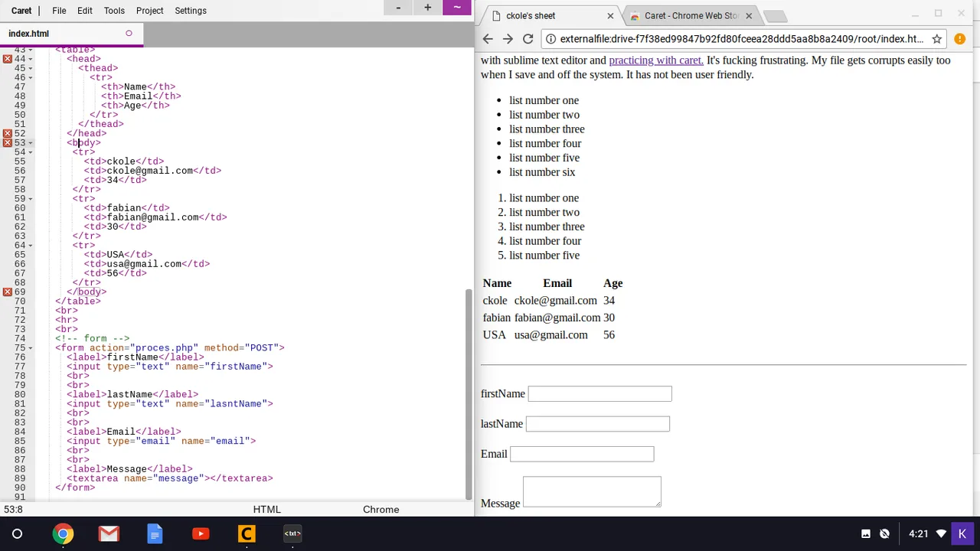Follow the 'practicing with caret.' link
Screen dimensions: 980x551
pos(655,60)
